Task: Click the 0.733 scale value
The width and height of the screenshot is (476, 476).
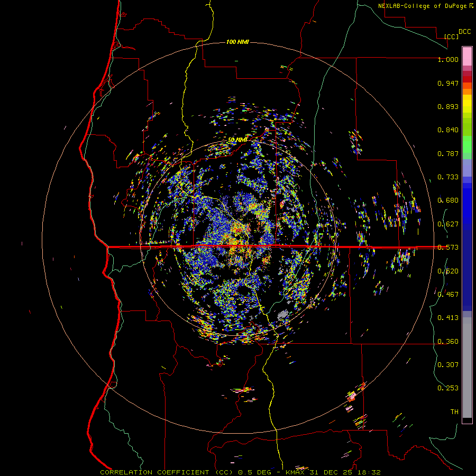Action: tap(448, 177)
